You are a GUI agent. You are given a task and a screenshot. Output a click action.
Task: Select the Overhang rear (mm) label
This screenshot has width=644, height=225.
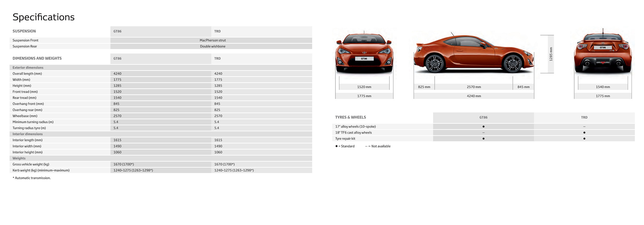pos(27,110)
